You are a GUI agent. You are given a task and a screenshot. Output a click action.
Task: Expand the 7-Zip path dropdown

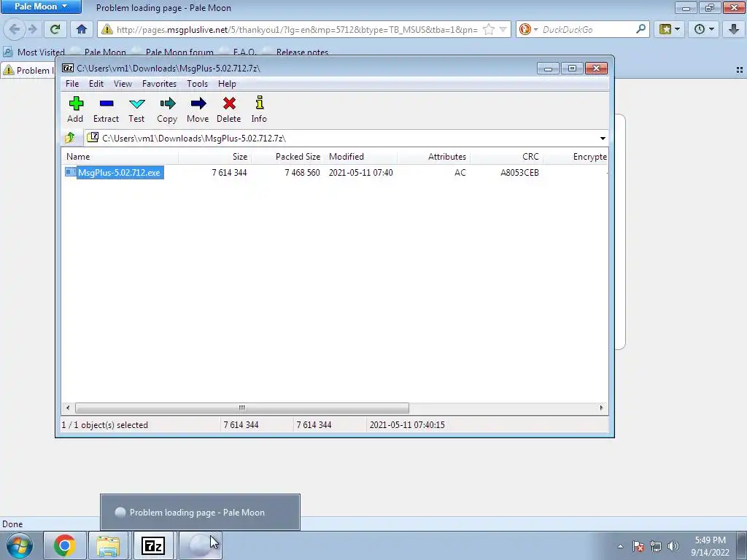[603, 138]
